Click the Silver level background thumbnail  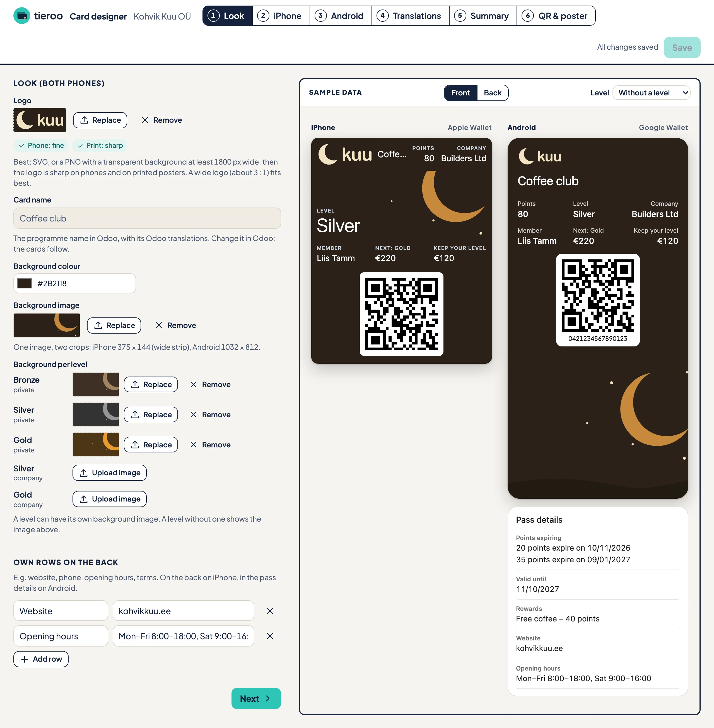pos(96,414)
